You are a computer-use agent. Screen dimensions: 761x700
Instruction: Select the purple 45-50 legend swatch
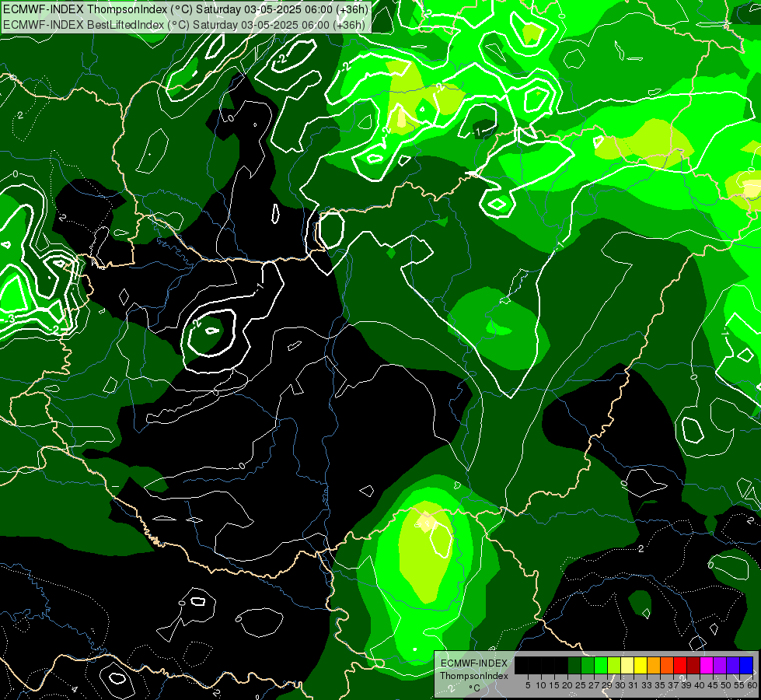[721, 665]
